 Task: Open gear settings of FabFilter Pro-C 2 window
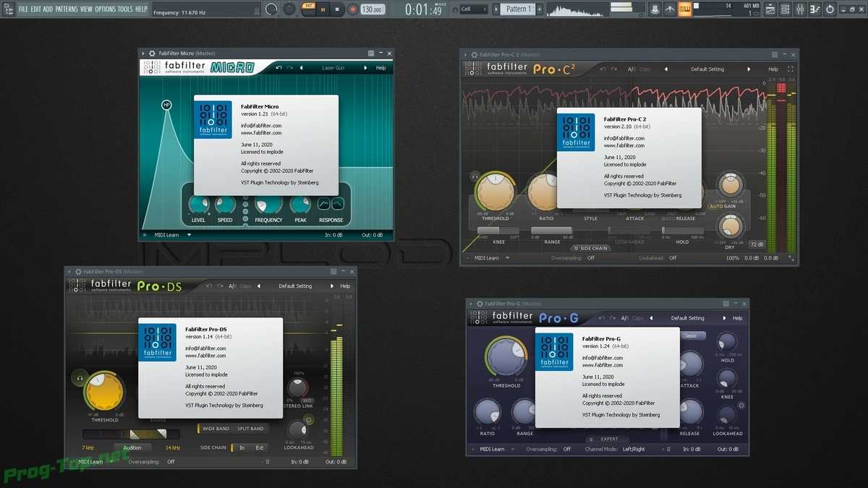click(x=473, y=54)
